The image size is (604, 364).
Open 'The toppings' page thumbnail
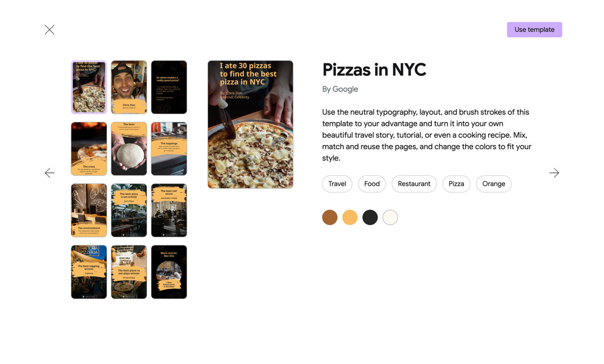click(169, 149)
